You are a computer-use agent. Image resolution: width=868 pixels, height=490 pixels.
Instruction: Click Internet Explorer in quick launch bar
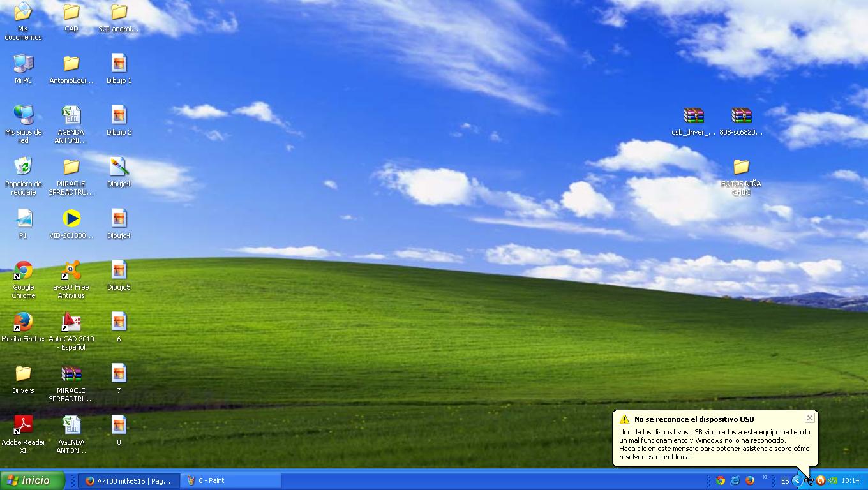735,480
